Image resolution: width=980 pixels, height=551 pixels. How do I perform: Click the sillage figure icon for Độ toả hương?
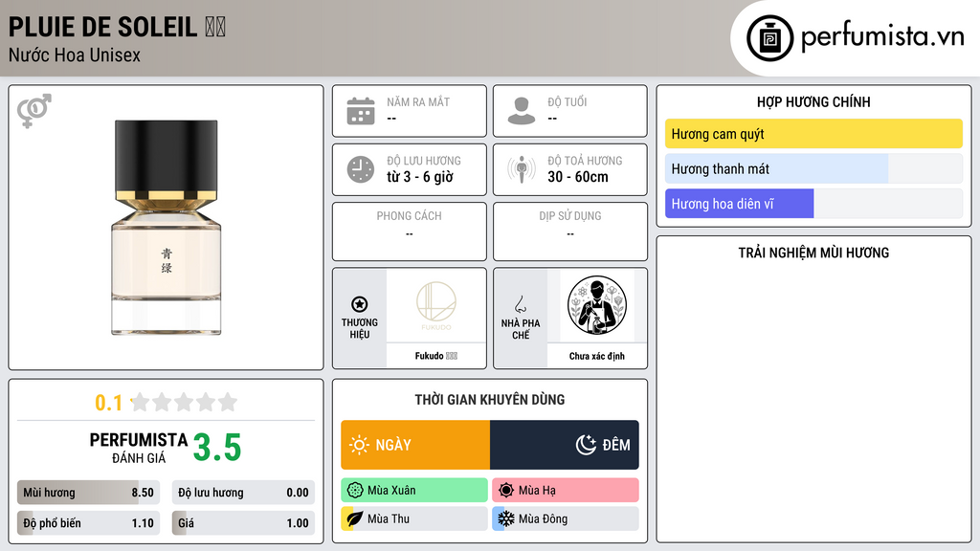(522, 169)
